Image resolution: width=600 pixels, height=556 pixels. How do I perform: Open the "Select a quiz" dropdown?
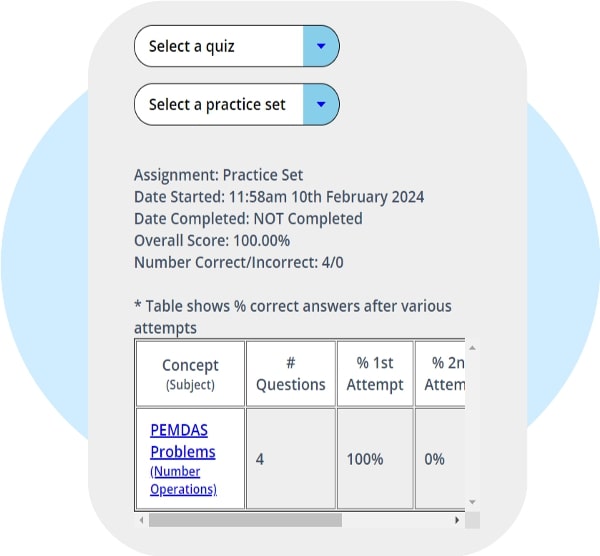pos(219,46)
